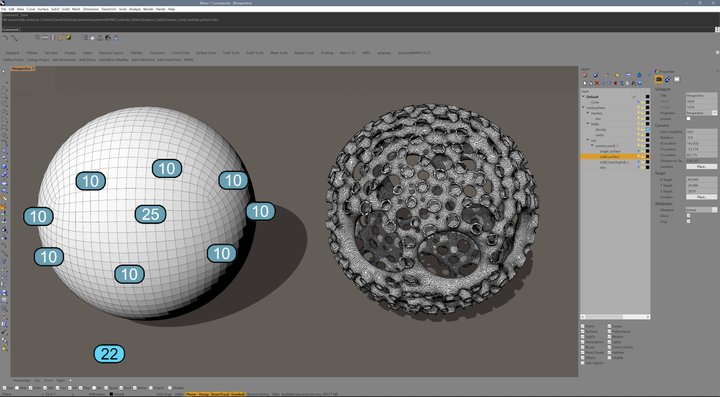
Task: Switch to the Curve Tools toolbar tab
Action: click(x=180, y=53)
